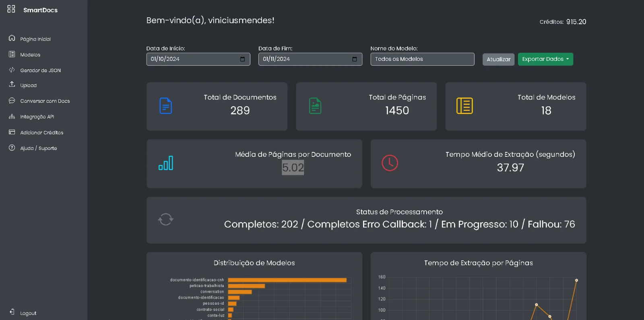The height and width of the screenshot is (320, 644).
Task: Click the Distribuição de Modelos chart title
Action: point(254,263)
